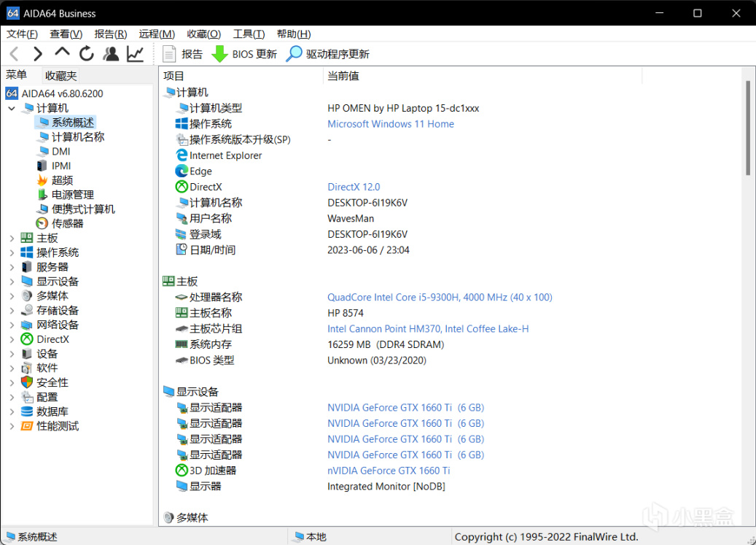Open the 文件(F) menu
This screenshot has width=756, height=545.
coord(22,34)
